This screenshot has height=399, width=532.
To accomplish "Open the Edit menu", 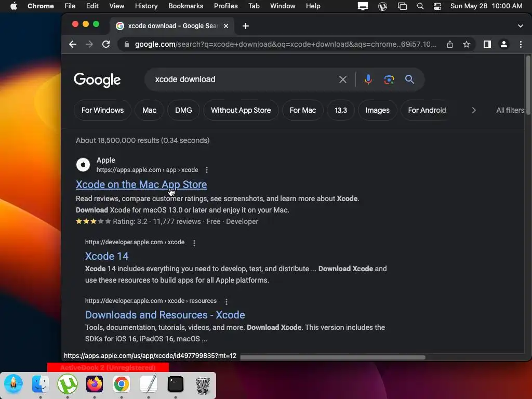I will [x=92, y=6].
